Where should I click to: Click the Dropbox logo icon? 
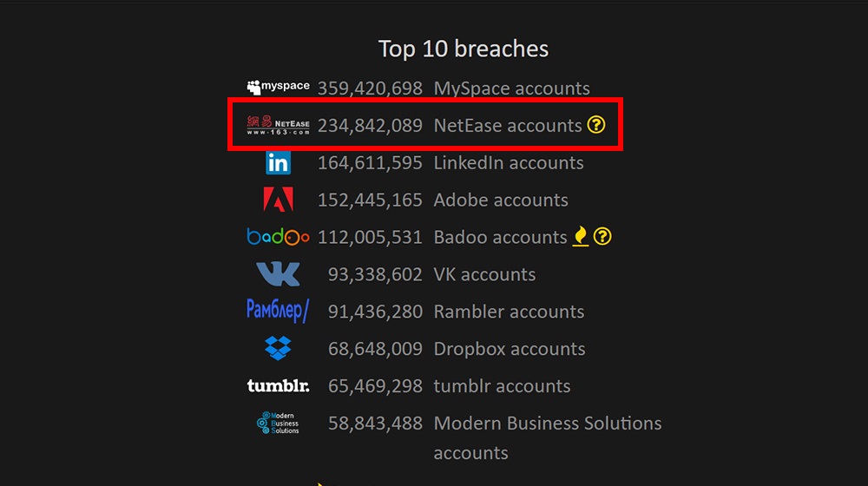[278, 349]
